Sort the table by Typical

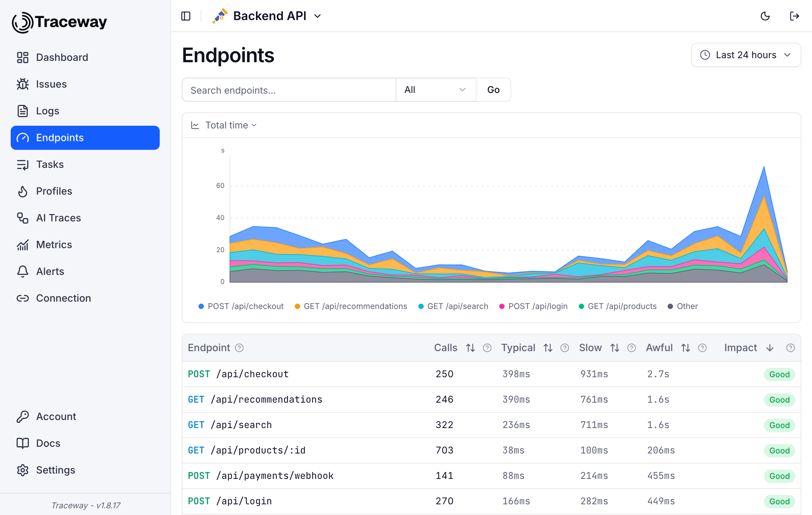(548, 347)
